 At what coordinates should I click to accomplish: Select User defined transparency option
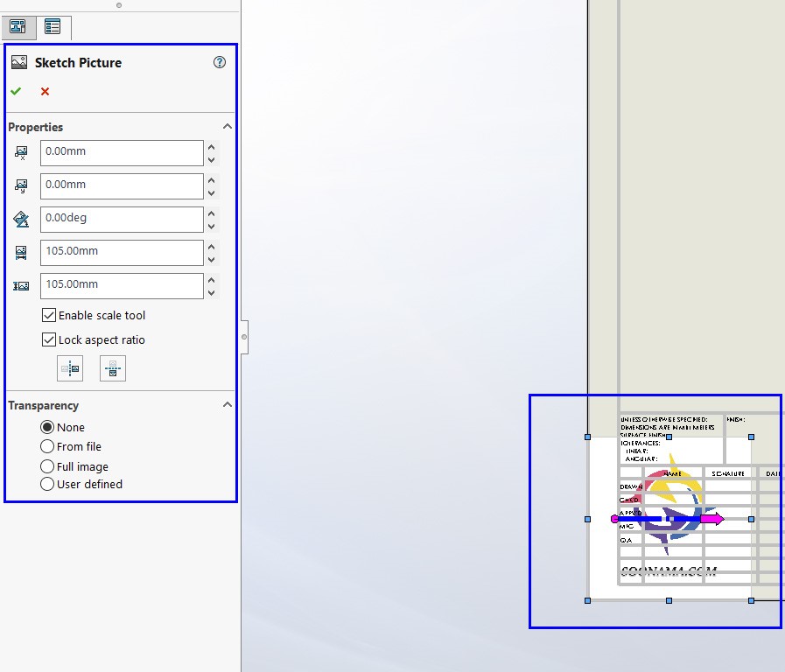tap(47, 484)
